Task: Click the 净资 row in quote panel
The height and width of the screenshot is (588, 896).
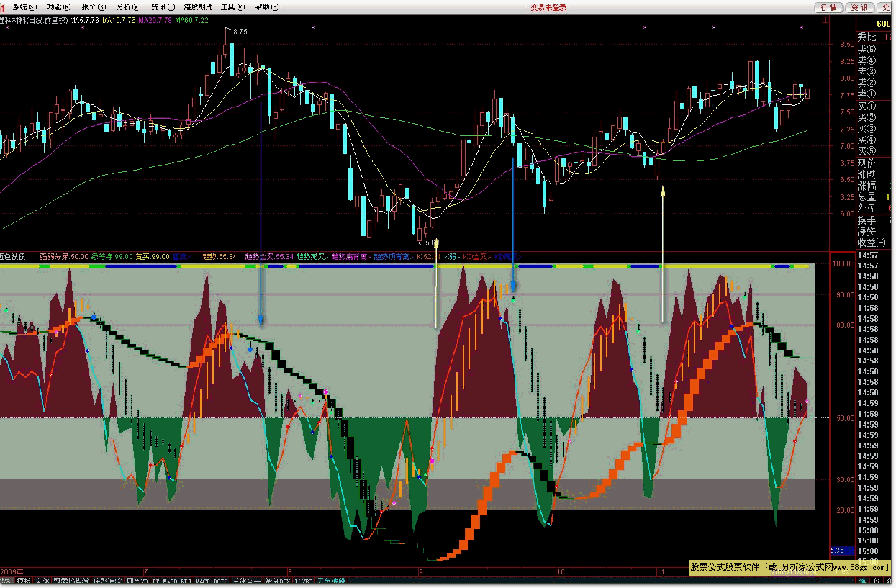Action: pos(874,232)
